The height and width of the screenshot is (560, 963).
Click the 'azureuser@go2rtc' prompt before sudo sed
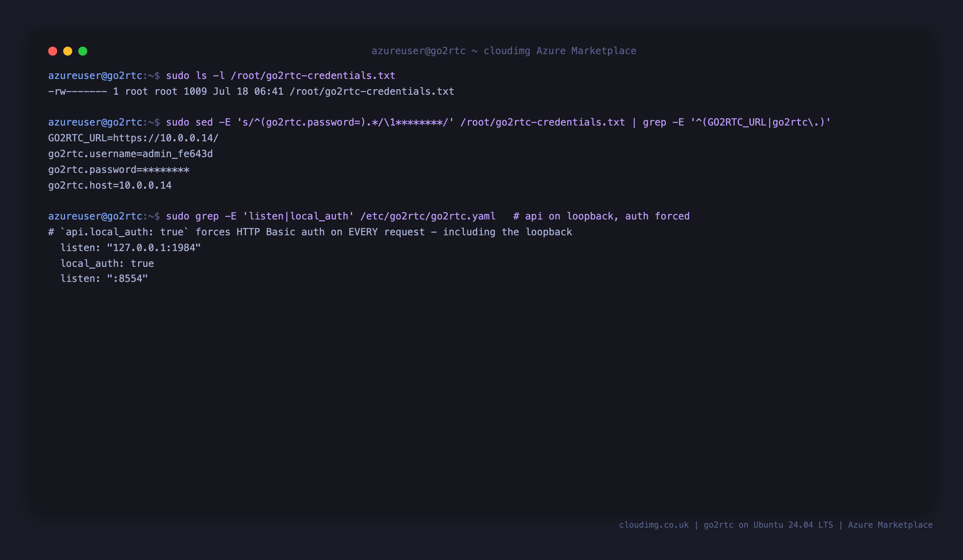(95, 122)
